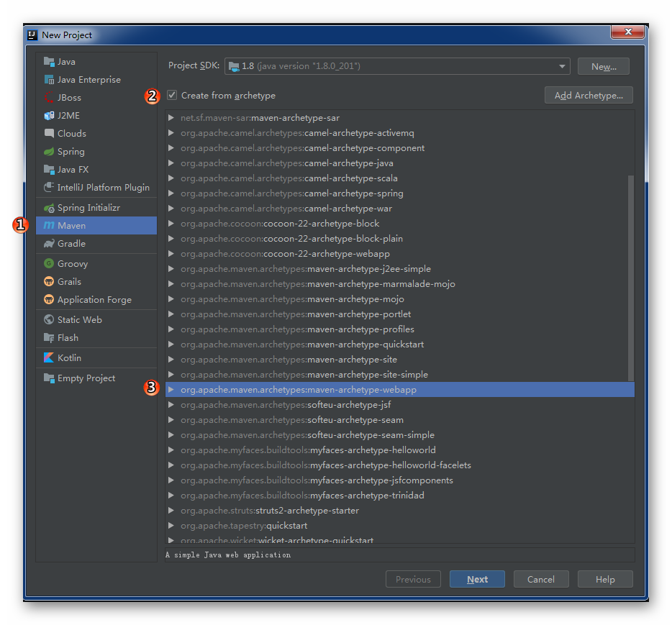The width and height of the screenshot is (672, 625).
Task: Click the Next button
Action: (477, 578)
